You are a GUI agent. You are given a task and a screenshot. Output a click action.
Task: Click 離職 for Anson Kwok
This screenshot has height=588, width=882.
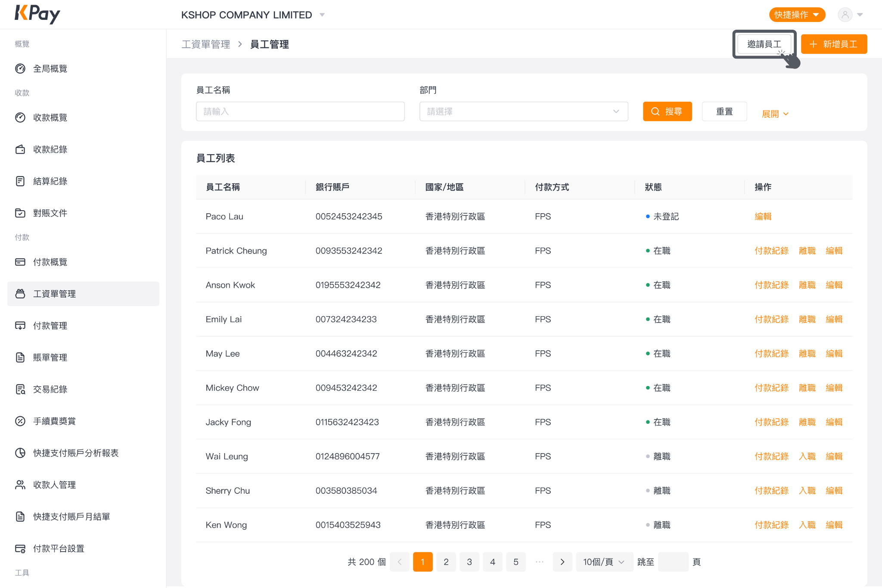click(807, 285)
